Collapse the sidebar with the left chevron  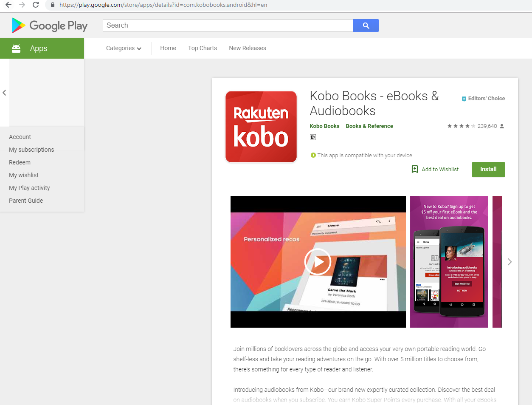click(x=4, y=93)
